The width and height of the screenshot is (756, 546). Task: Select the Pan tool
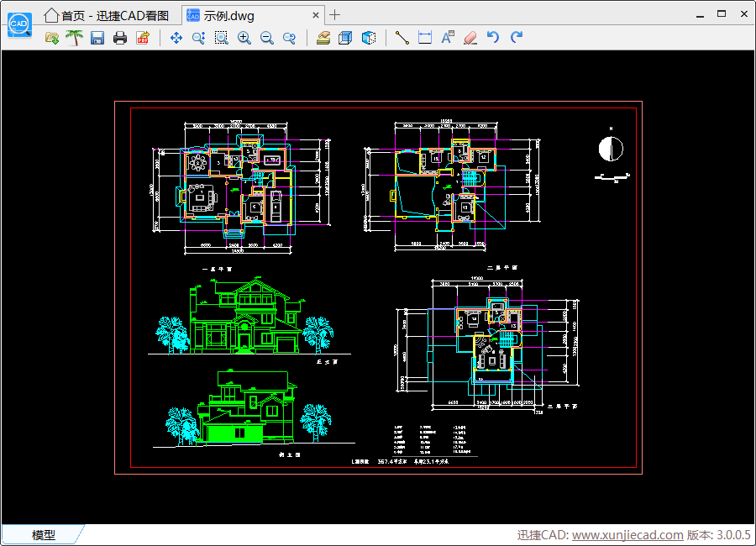(x=176, y=38)
